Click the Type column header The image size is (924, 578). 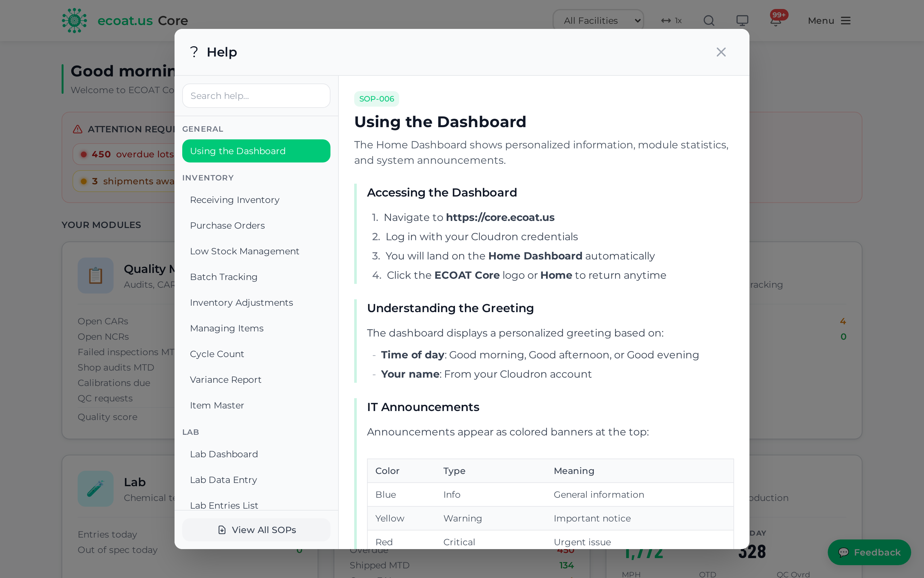[x=454, y=471]
